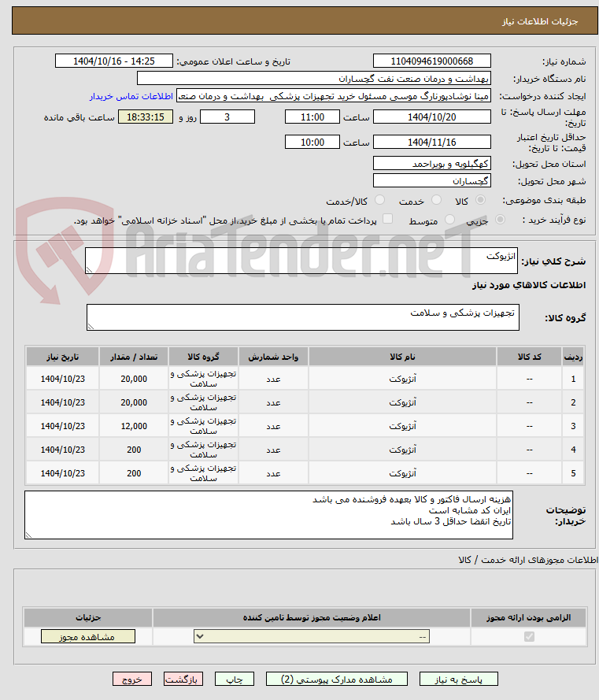The width and height of the screenshot is (599, 700).
Task: Click the اعلام وضعیت مجوز توسط تامین کننده header
Action: tap(312, 617)
